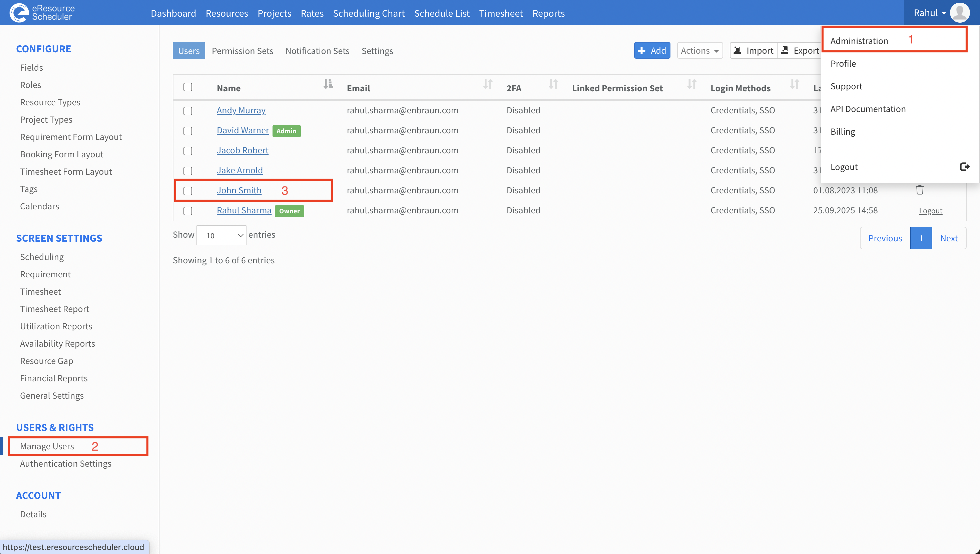Click the Add user button
Screen dimensions: 980x554
[x=652, y=51]
